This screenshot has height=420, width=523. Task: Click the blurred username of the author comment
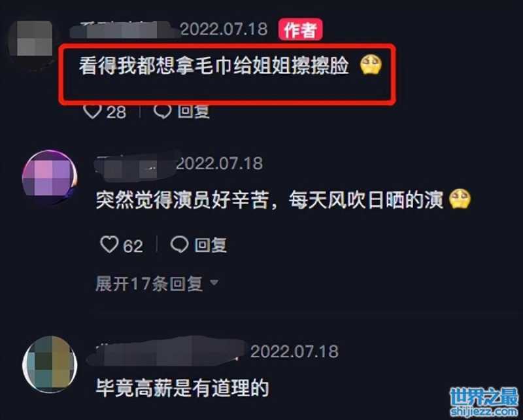[125, 30]
